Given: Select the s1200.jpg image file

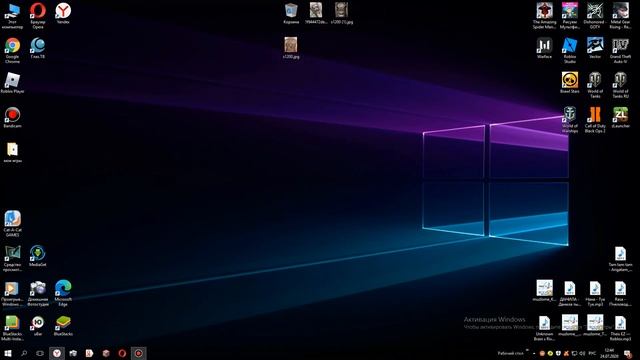Looking at the screenshot, I should click(x=291, y=48).
